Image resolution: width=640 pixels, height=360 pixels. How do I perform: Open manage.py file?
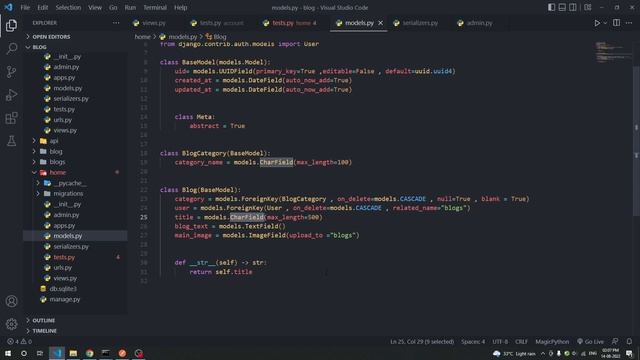tap(75, 299)
